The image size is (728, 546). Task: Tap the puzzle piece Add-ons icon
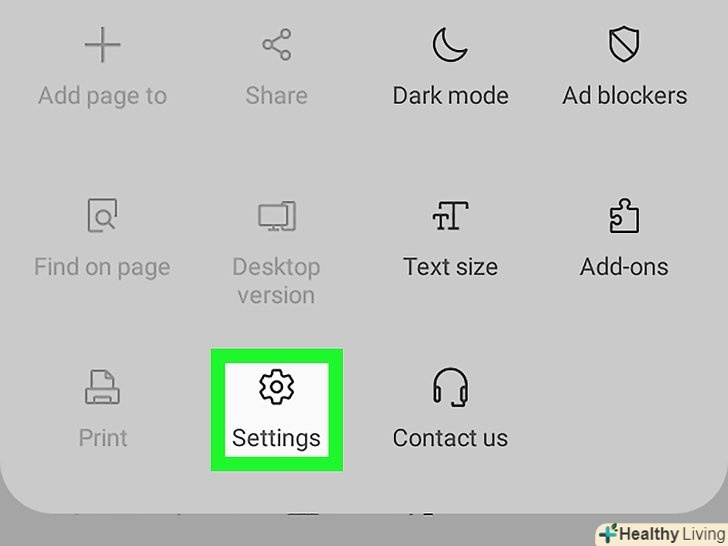coord(624,215)
